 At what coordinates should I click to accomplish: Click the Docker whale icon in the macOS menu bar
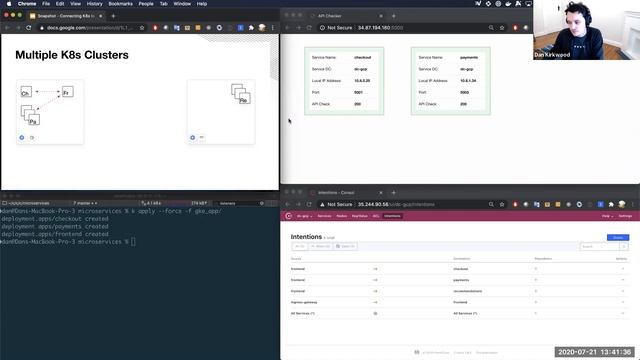pyautogui.click(x=508, y=4)
